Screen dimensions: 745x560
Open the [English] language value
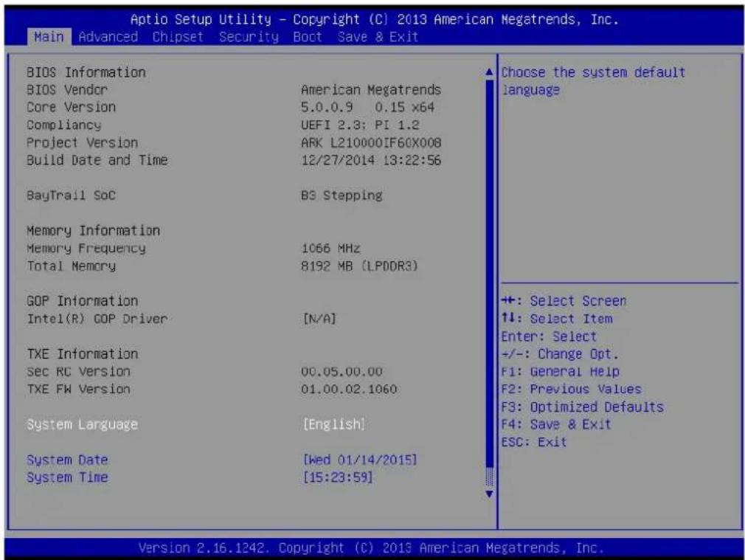[x=334, y=424]
